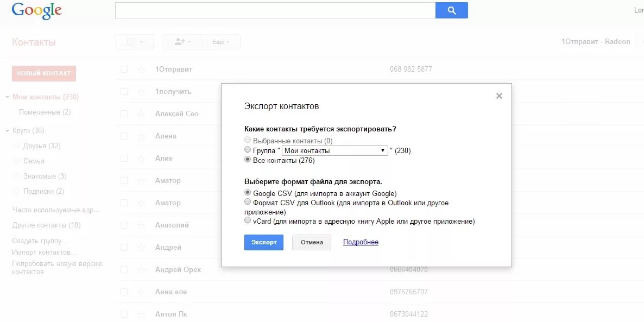Tick the checkbox for Антон Пк
The image size is (644, 322).
click(124, 314)
